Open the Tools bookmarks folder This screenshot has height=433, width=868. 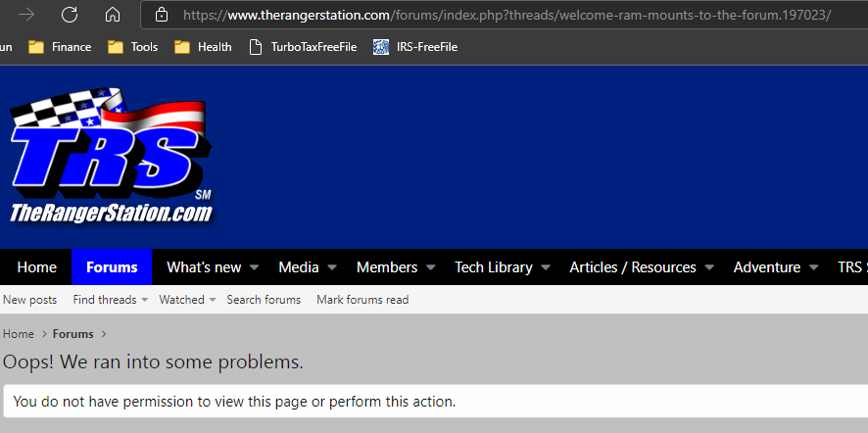133,47
